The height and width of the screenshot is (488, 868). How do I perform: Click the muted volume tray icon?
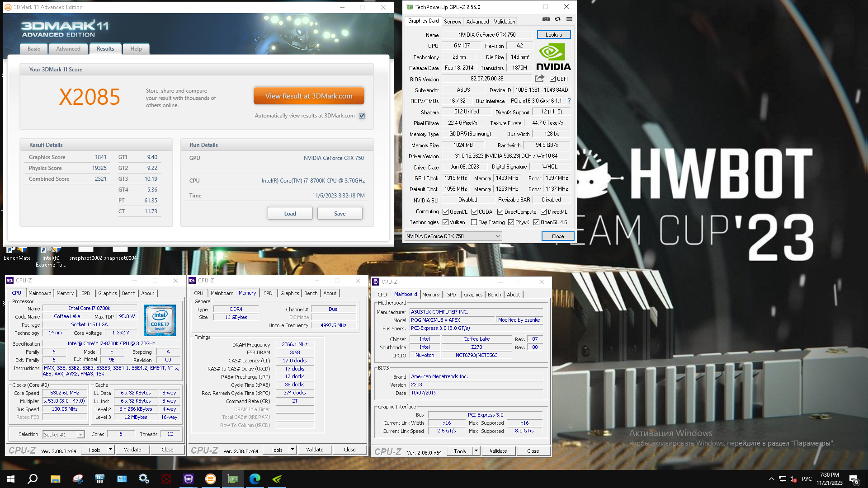pyautogui.click(x=793, y=479)
